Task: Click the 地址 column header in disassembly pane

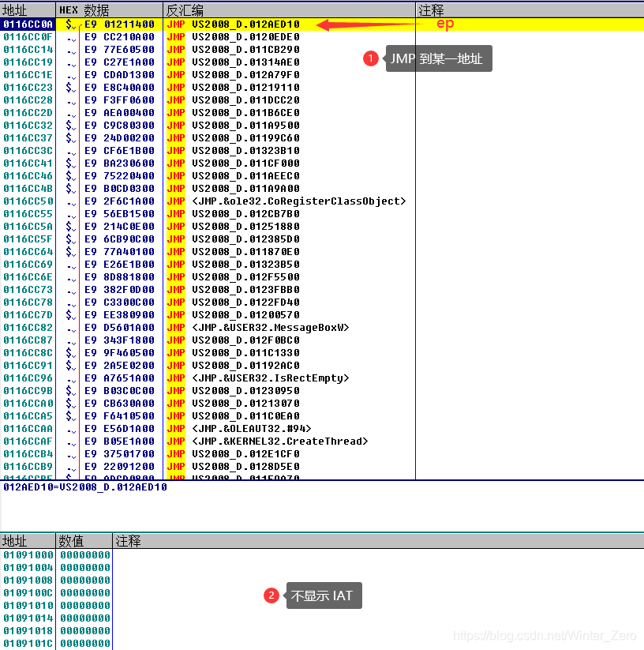Action: coord(28,10)
